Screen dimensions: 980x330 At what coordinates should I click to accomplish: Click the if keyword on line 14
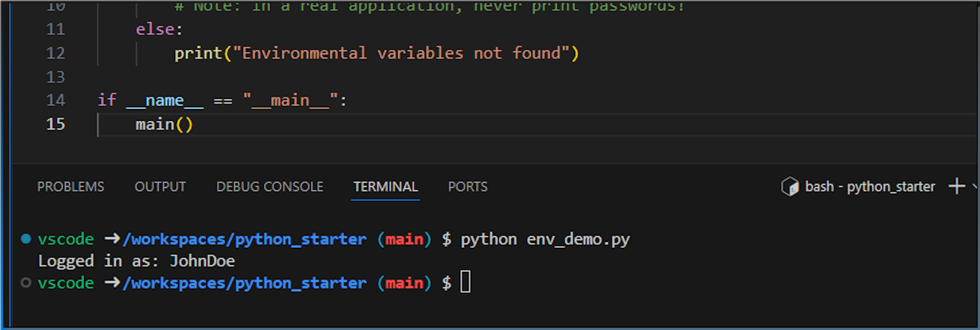[x=107, y=100]
